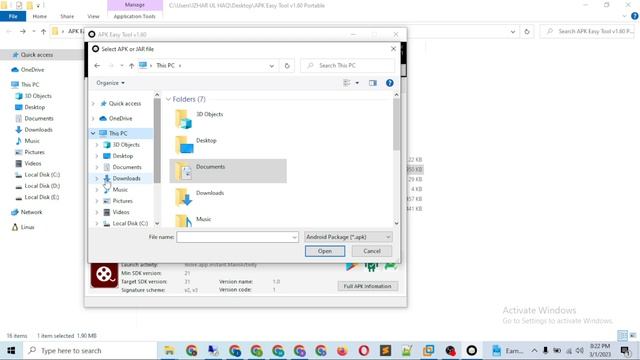
Task: Select Music in dialog navigation tree
Action: [120, 190]
